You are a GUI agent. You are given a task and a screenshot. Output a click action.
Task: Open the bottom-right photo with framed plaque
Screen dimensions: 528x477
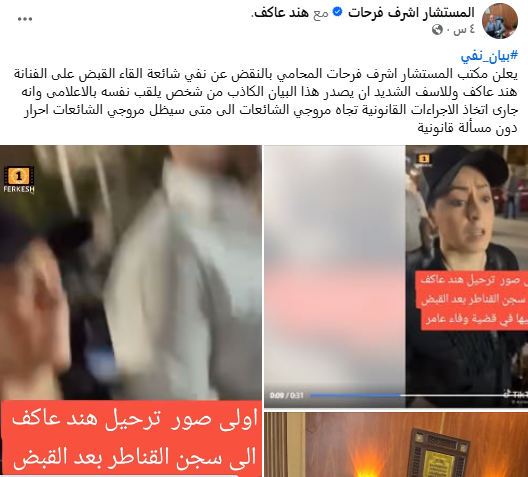click(396, 444)
